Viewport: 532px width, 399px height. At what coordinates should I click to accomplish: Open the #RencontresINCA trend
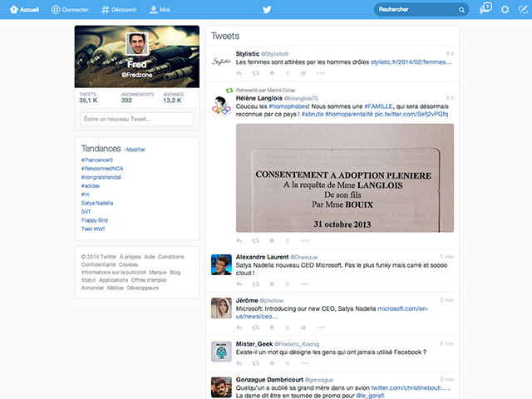tap(102, 169)
